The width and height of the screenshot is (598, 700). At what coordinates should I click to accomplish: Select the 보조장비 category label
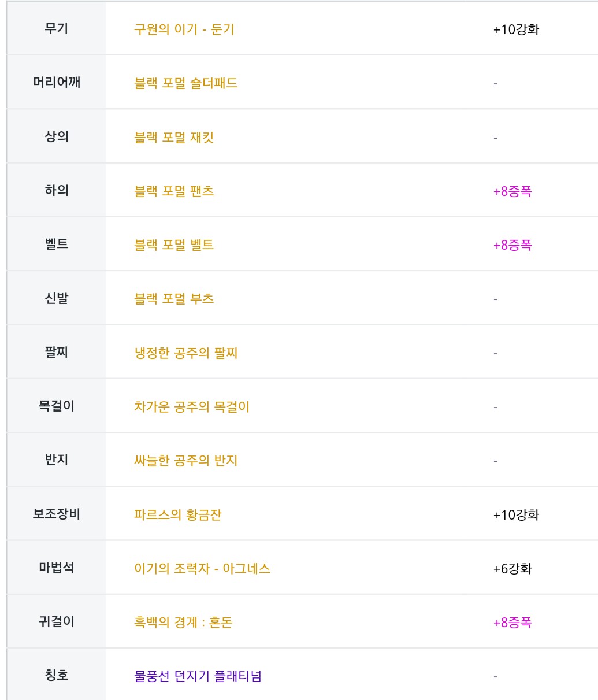coord(57,514)
